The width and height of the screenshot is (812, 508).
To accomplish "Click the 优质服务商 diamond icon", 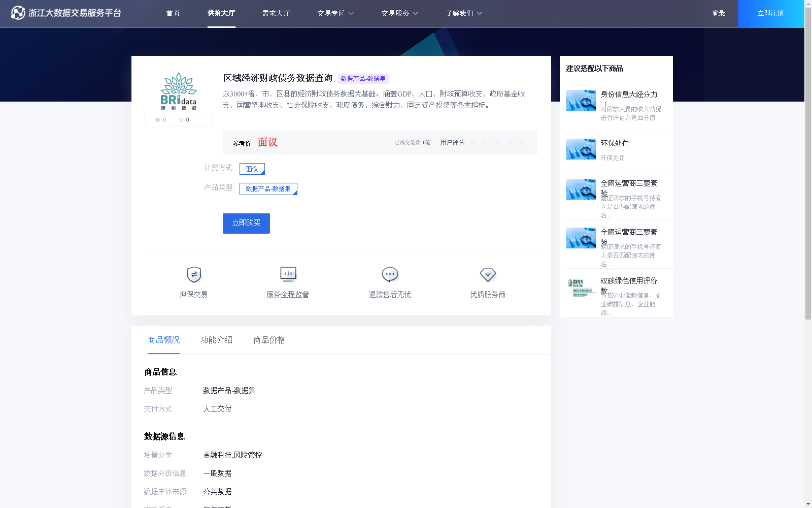I will tap(488, 274).
